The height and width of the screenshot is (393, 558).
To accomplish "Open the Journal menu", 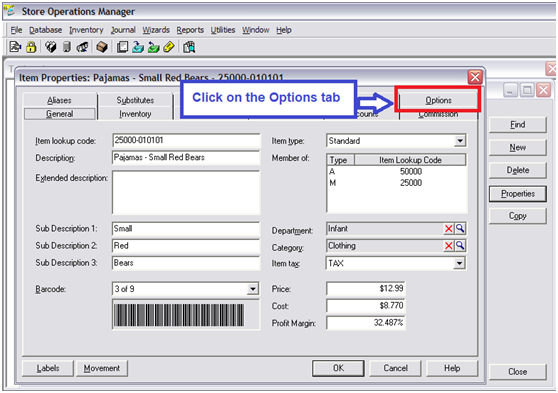I will tap(123, 30).
